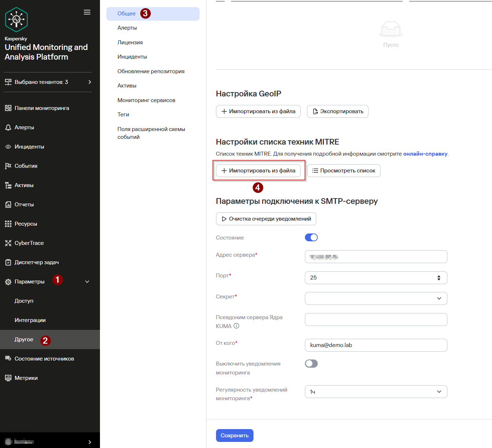Click the GeoIP Экспортировать button
The image size is (492, 448).
click(338, 111)
